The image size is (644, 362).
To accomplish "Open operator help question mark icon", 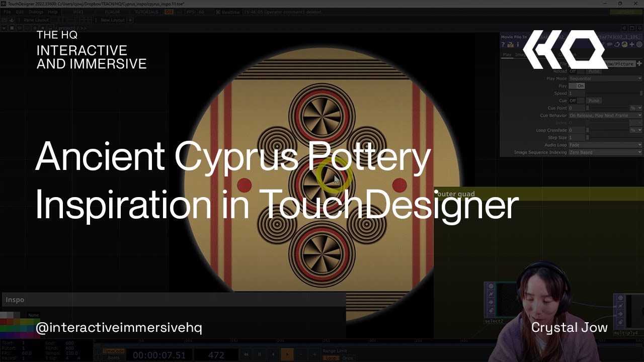I will (x=503, y=45).
